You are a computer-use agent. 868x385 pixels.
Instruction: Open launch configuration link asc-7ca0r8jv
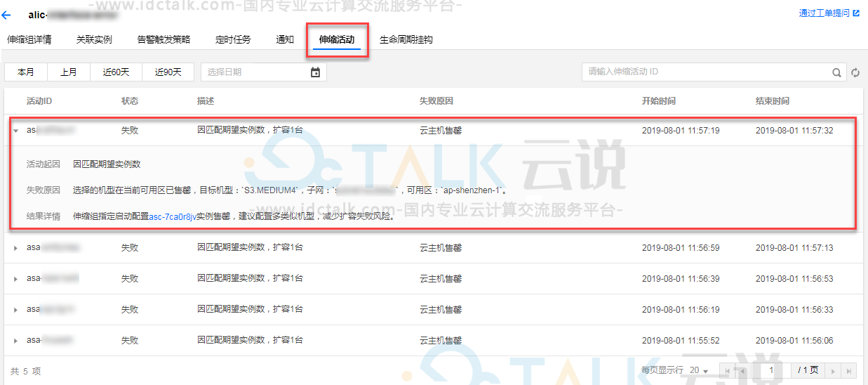(172, 216)
